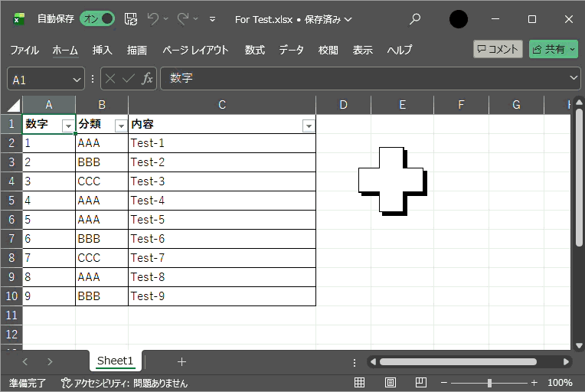Click the CCC cell in row 4
The width and height of the screenshot is (585, 392).
(102, 181)
